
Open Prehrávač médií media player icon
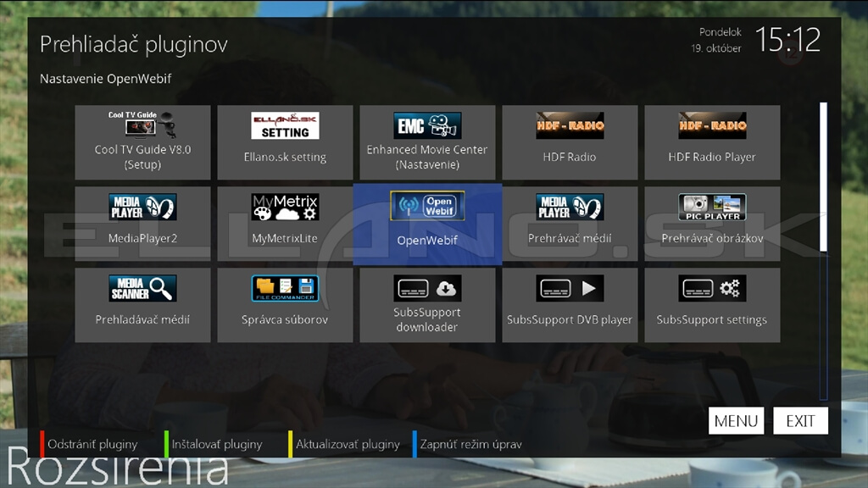tap(570, 207)
